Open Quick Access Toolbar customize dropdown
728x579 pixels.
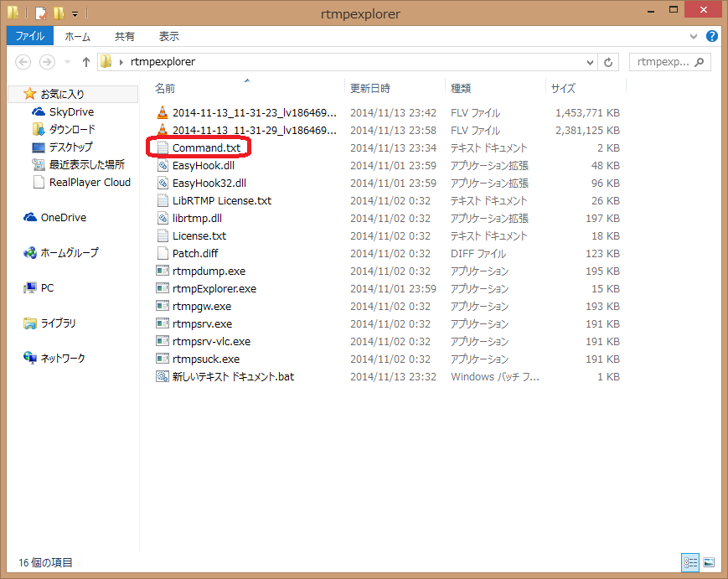pos(75,13)
